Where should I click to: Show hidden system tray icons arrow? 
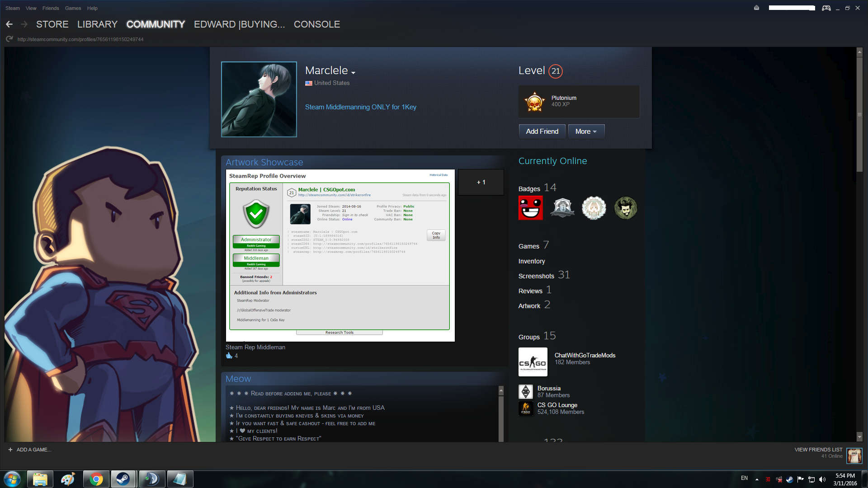click(757, 479)
